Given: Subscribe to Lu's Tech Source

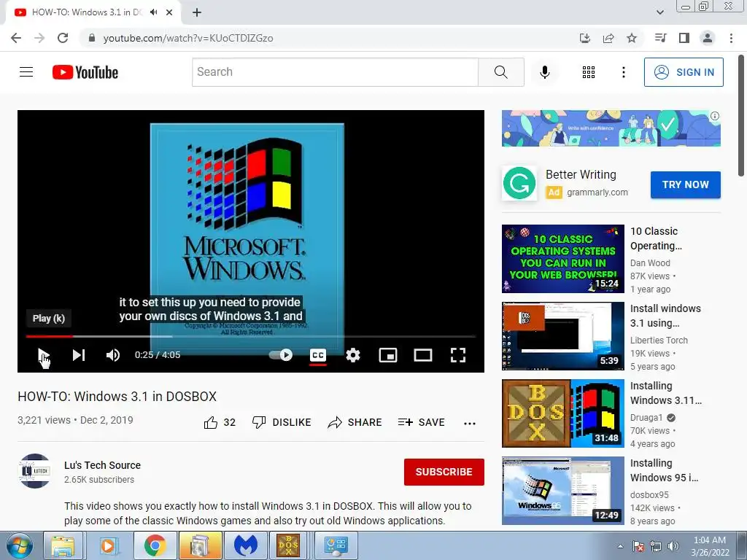Looking at the screenshot, I should [x=444, y=472].
